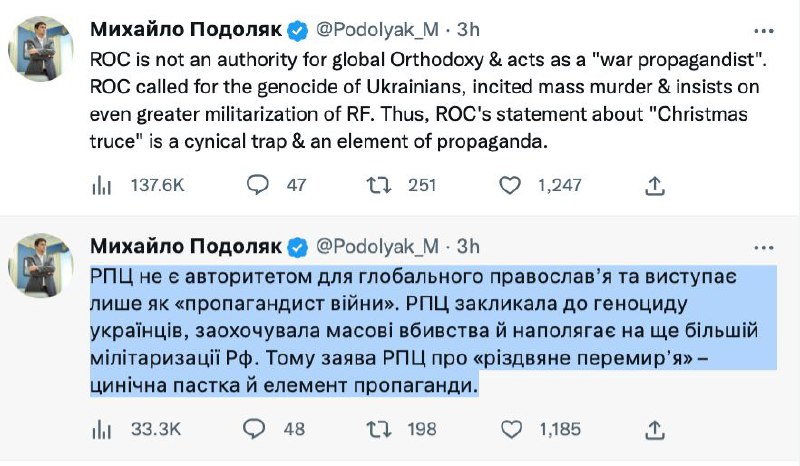The image size is (800, 466).
Task: Retweet the Ukrainian РПЦ tweet
Action: 376,429
